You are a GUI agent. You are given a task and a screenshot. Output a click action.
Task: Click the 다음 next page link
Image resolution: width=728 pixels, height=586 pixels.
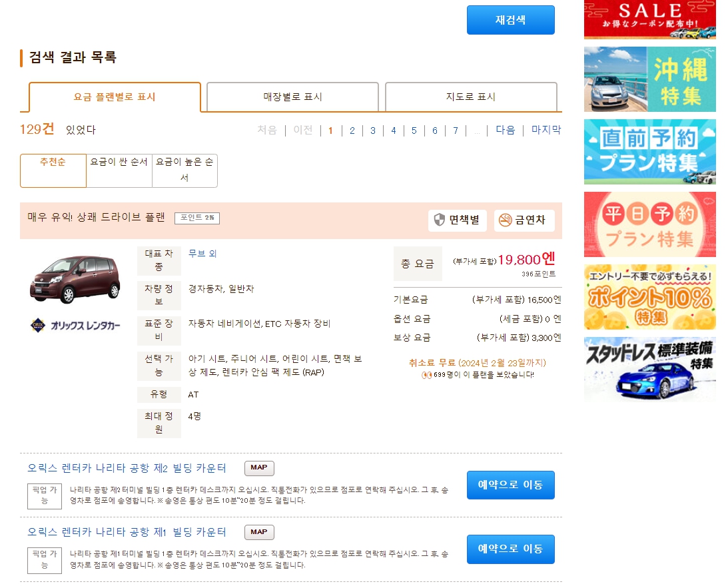505,130
